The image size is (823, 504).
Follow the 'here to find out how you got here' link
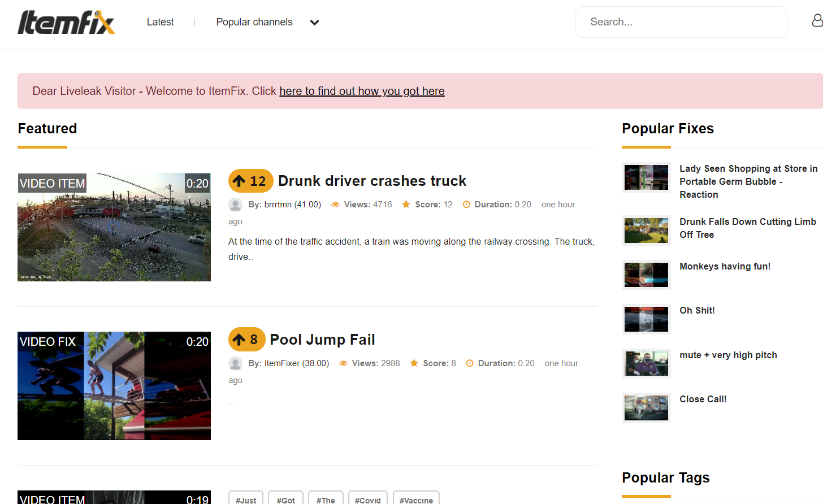coord(362,91)
